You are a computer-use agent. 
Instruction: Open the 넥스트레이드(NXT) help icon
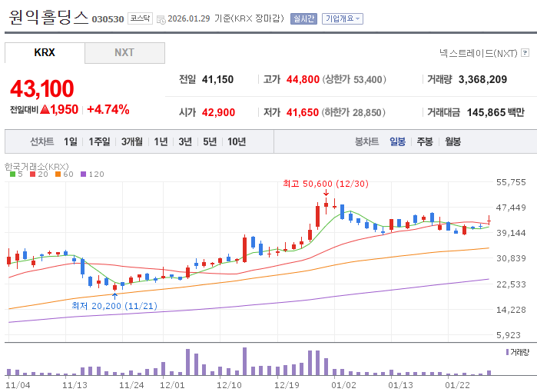525,53
